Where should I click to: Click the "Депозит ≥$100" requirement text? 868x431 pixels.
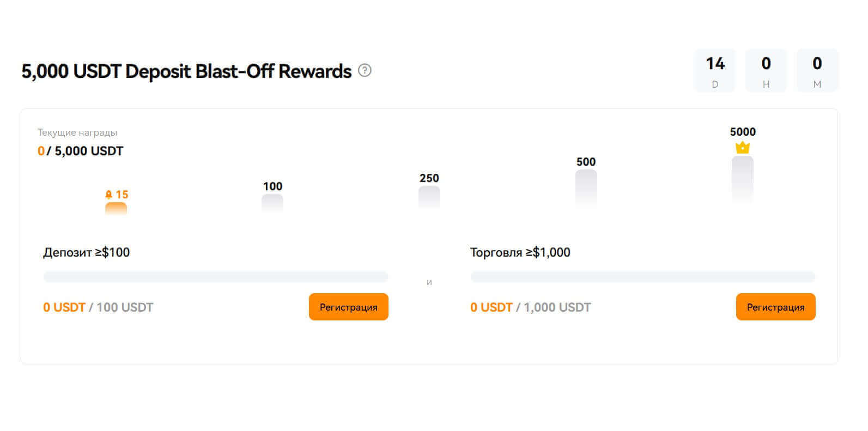(87, 252)
